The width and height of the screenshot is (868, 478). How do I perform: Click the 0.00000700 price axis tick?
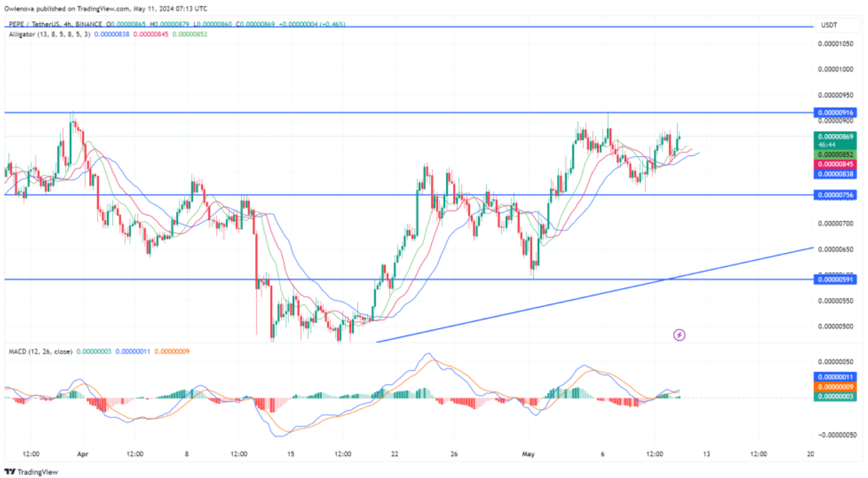click(835, 223)
